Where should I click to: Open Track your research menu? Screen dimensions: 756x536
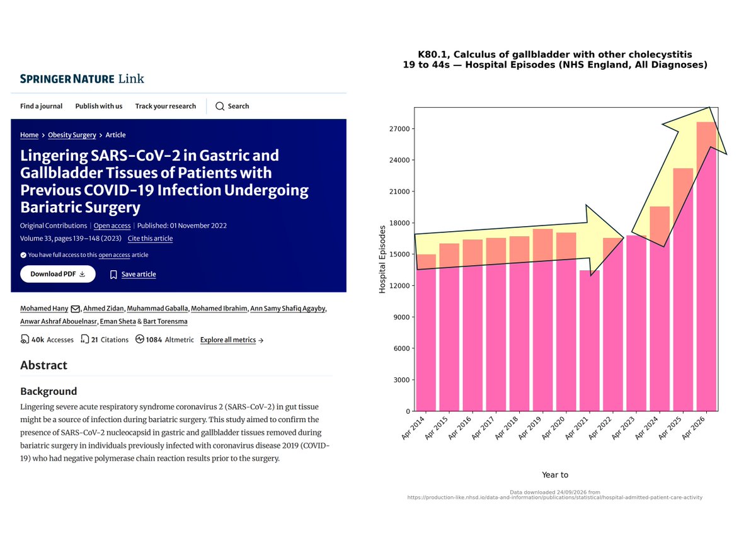(166, 106)
